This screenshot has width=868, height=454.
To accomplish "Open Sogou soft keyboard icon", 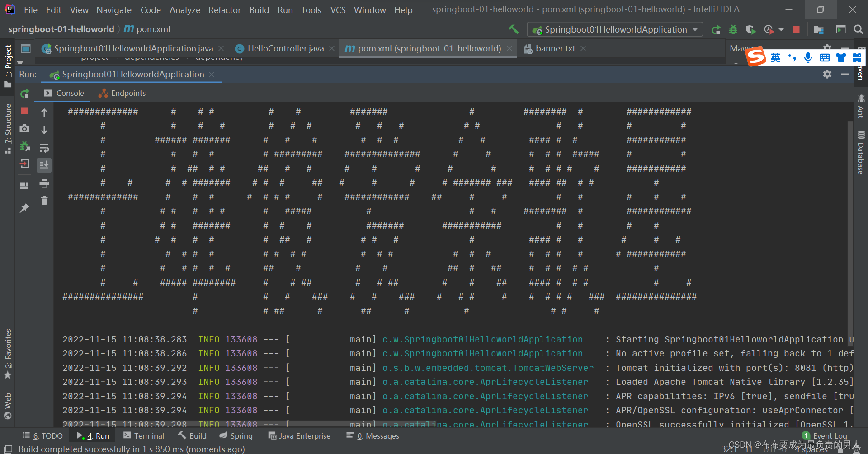I will click(825, 57).
